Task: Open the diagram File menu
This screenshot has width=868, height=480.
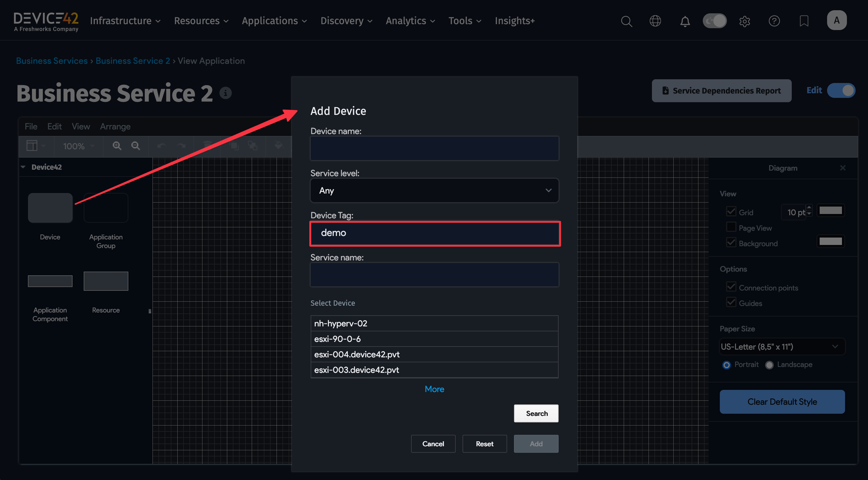Action: pyautogui.click(x=31, y=127)
